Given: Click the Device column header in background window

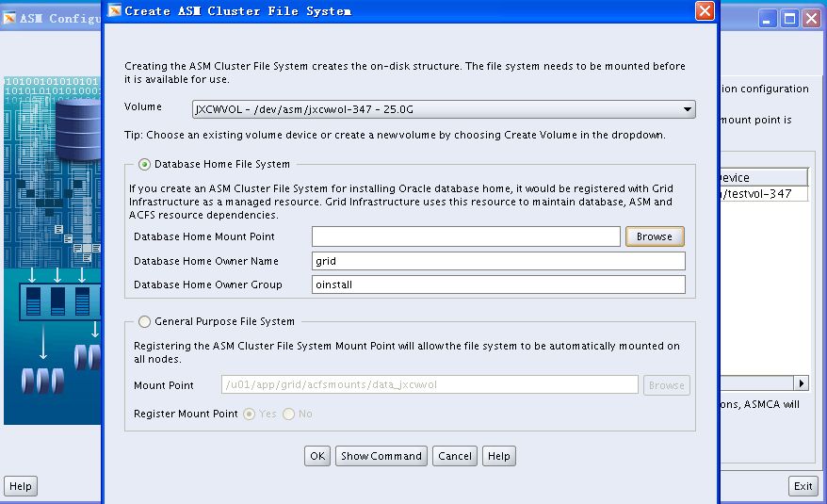Looking at the screenshot, I should tap(764, 177).
